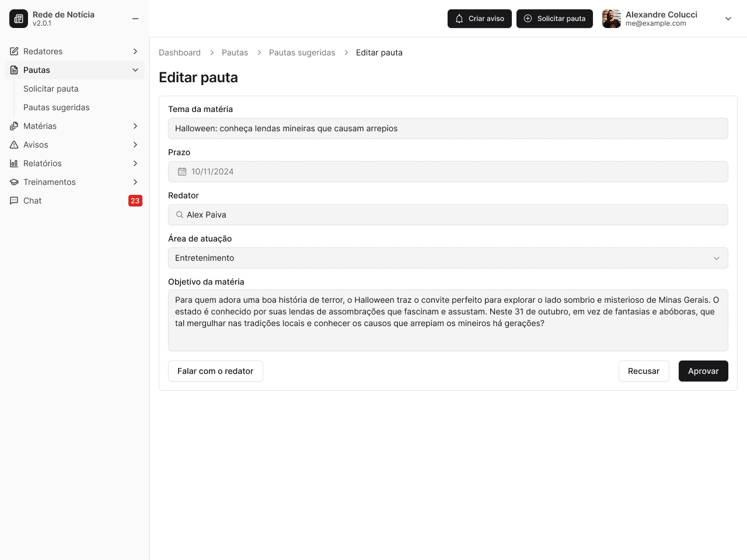Navigate to Dashboard via the breadcrumb
The height and width of the screenshot is (560, 747).
pos(180,52)
